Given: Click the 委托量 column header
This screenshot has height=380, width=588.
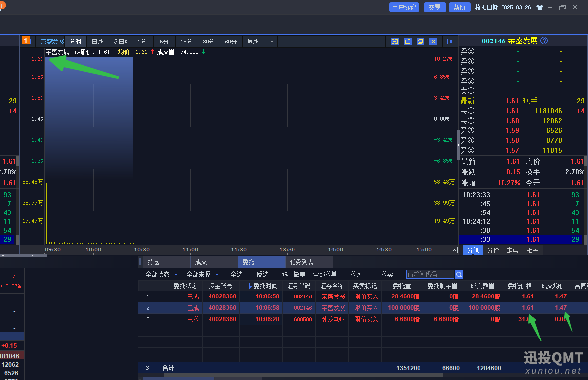Looking at the screenshot, I should [x=402, y=286].
